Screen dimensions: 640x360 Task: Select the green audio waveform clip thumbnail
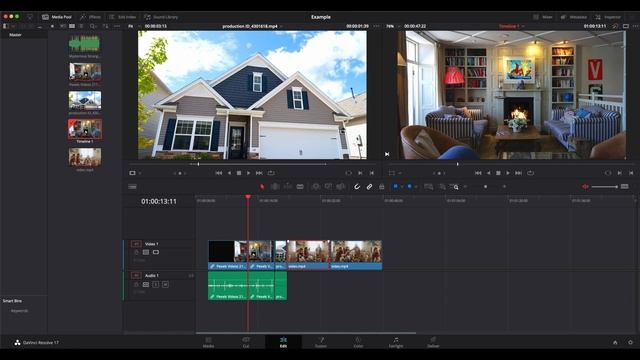[x=84, y=43]
